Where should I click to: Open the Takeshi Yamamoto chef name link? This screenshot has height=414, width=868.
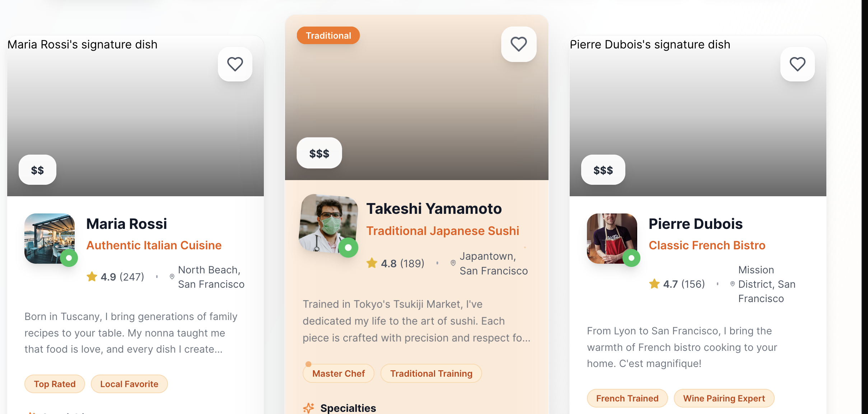click(434, 209)
